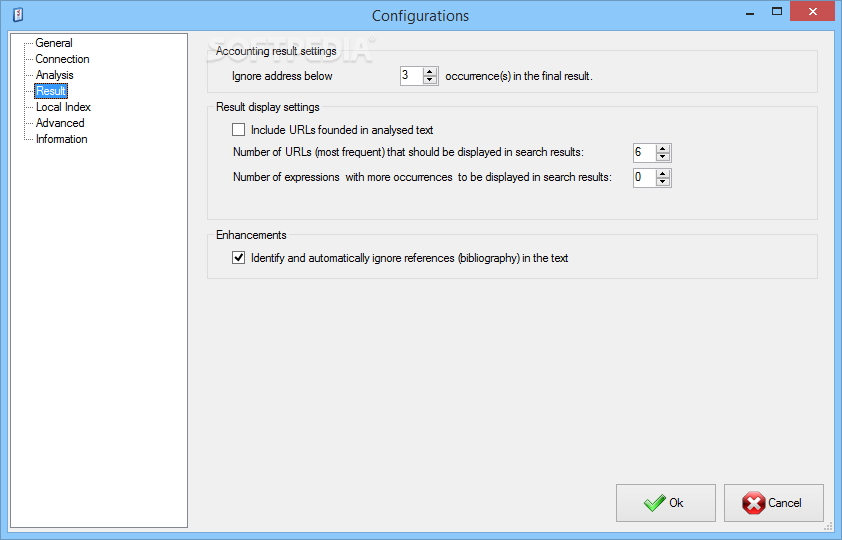Increase number of expressions displayed value
The image size is (842, 540).
click(x=663, y=173)
